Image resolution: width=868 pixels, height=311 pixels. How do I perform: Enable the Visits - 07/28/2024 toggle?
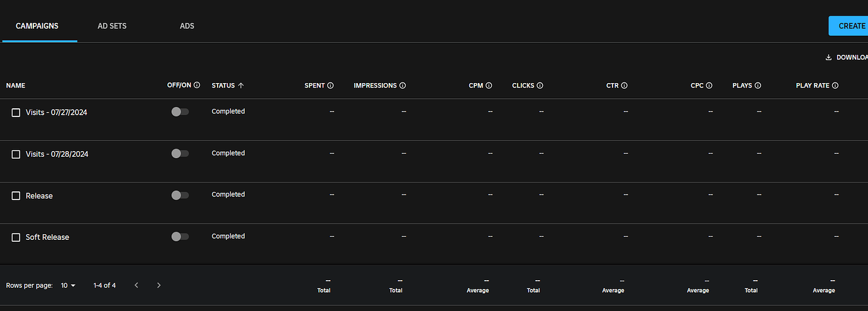pos(180,154)
